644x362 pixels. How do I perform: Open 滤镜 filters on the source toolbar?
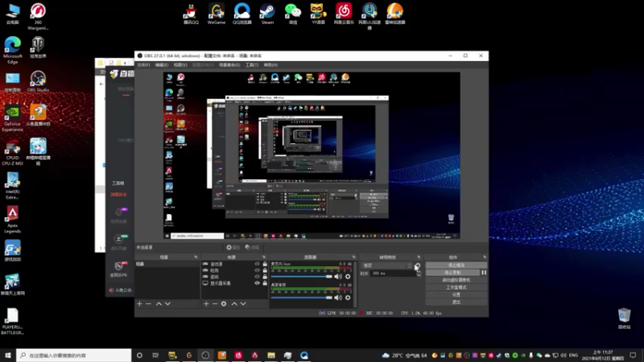click(252, 248)
